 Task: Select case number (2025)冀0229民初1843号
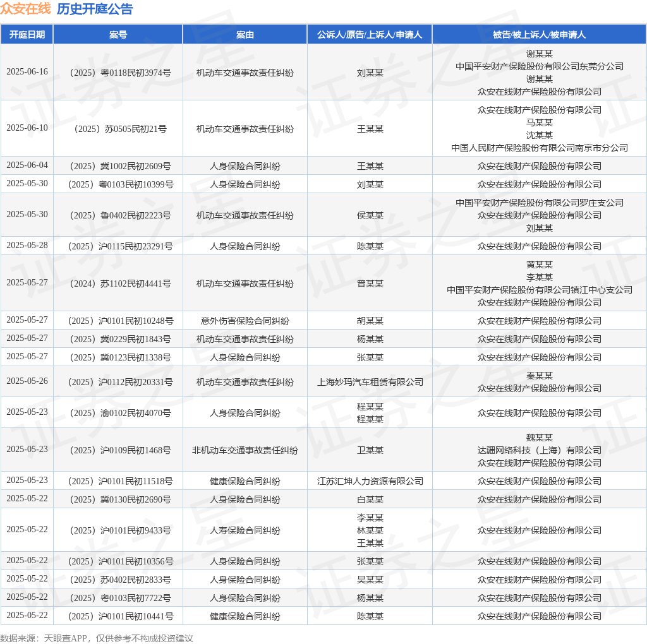(x=121, y=339)
